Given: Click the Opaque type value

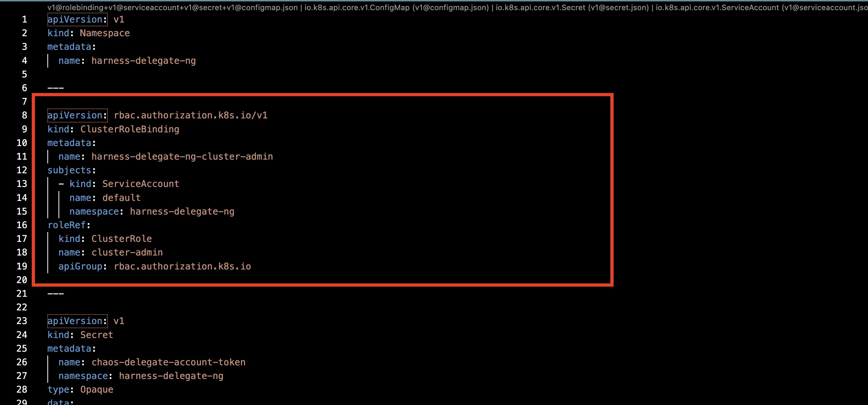Looking at the screenshot, I should pos(96,389).
